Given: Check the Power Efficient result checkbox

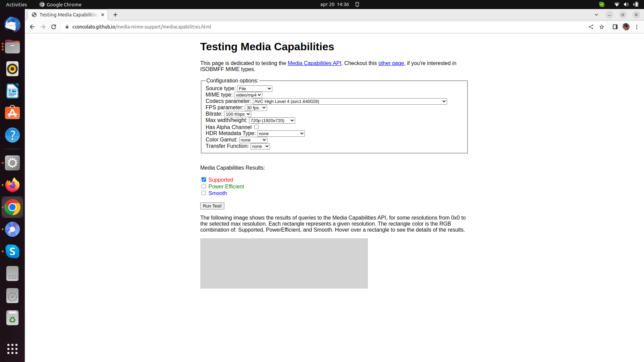Looking at the screenshot, I should coord(204,186).
